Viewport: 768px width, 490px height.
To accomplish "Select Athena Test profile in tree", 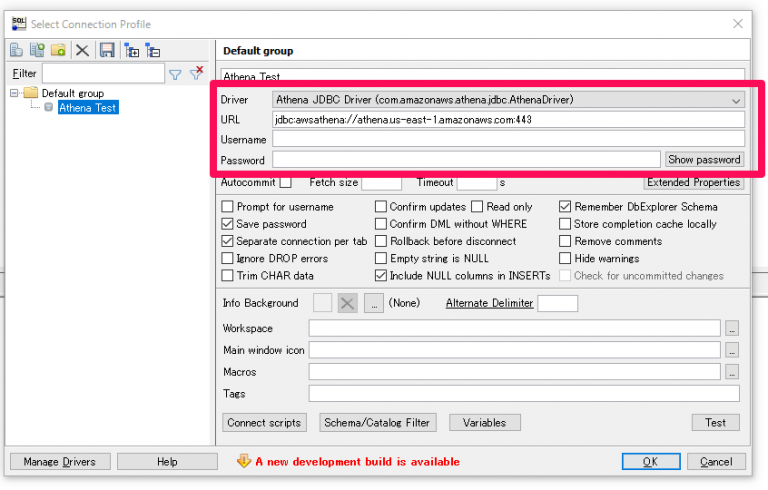I will click(88, 107).
